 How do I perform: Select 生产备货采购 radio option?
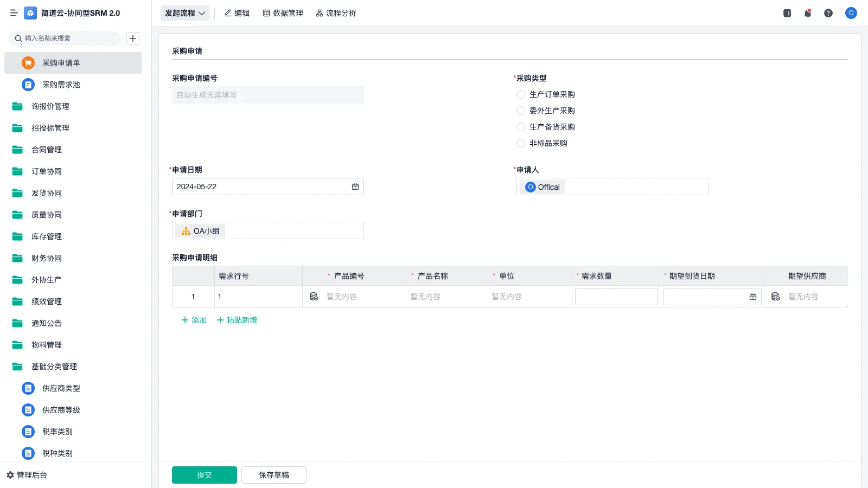click(x=521, y=127)
